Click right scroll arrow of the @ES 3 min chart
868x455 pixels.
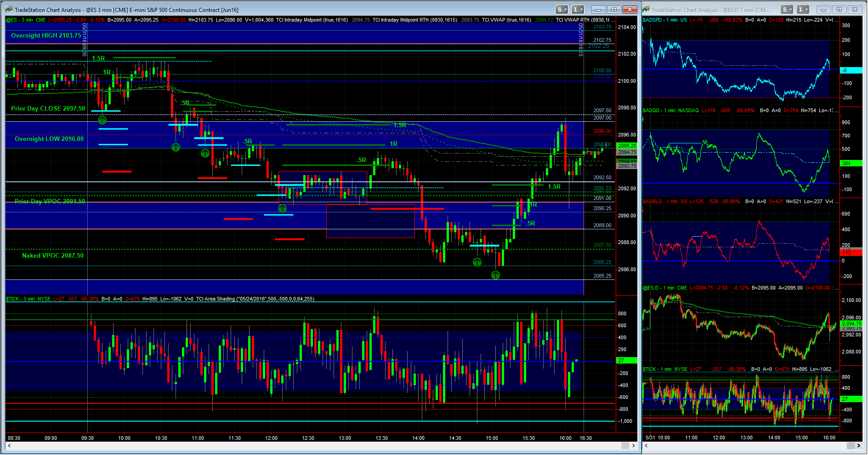tap(634, 445)
